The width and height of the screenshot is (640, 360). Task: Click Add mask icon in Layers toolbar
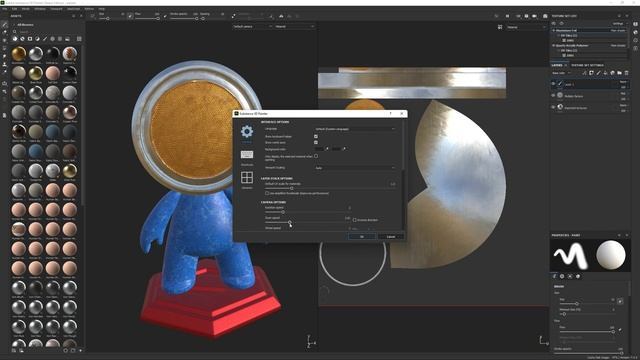[x=591, y=73]
